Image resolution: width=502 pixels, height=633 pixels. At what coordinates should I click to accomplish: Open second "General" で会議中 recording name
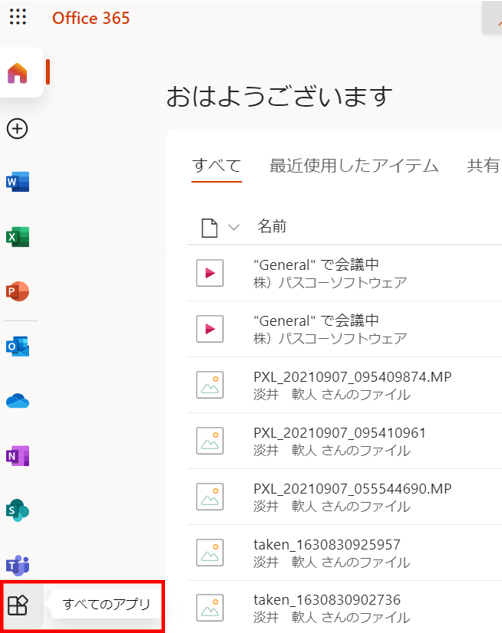coord(316,321)
